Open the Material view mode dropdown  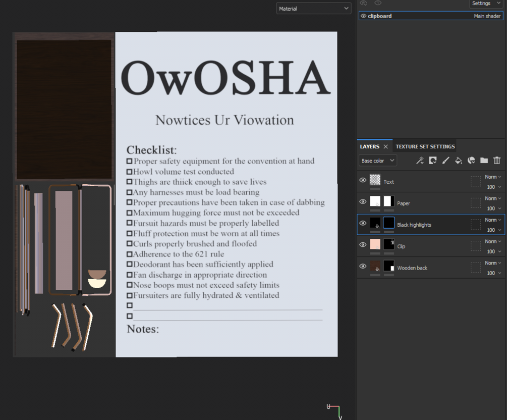point(314,9)
